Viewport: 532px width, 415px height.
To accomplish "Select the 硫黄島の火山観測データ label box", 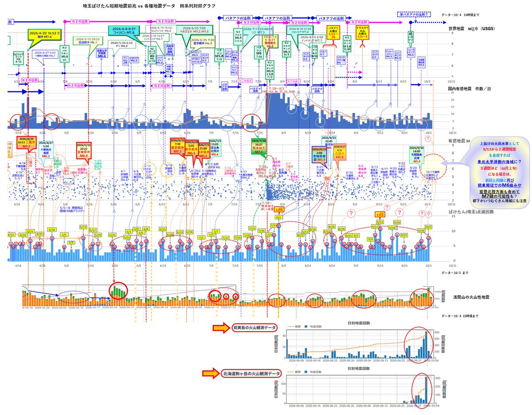I will [254, 328].
